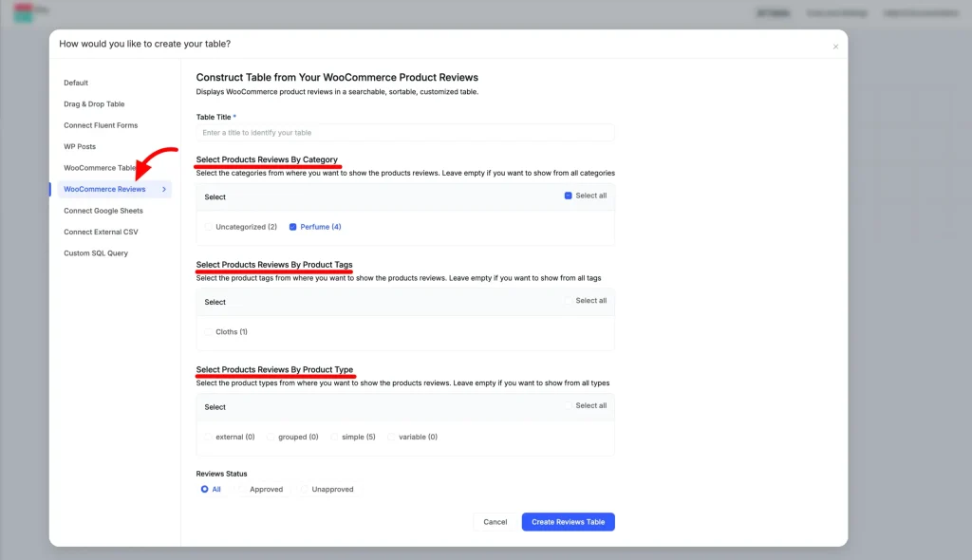972x560 pixels.
Task: Select the Unapproved reviews status
Action: (303, 489)
